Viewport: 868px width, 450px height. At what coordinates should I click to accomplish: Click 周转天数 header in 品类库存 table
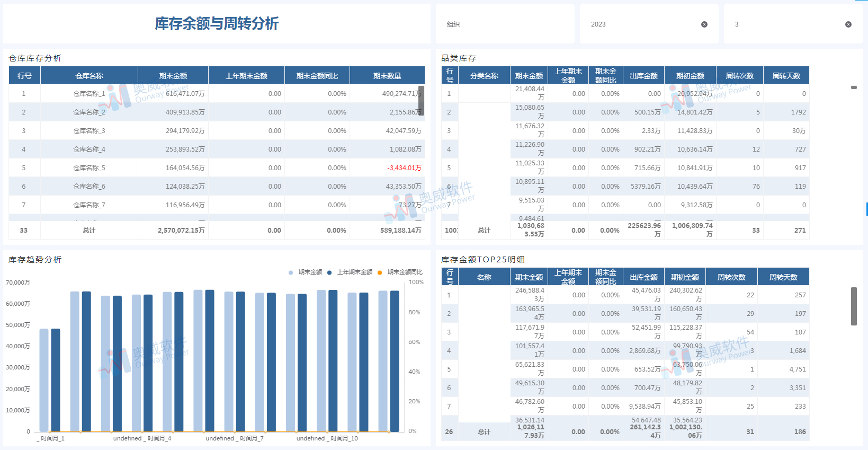click(786, 76)
